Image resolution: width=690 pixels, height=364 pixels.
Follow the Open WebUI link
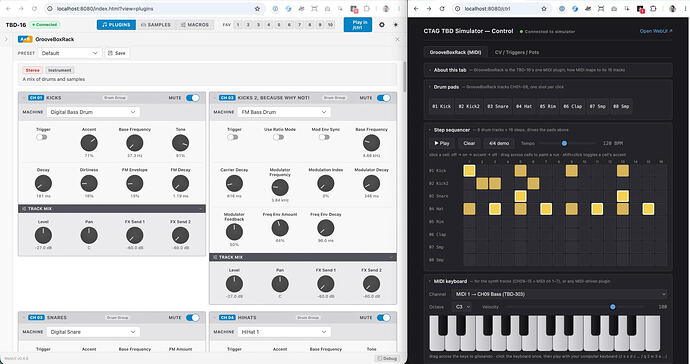point(656,31)
